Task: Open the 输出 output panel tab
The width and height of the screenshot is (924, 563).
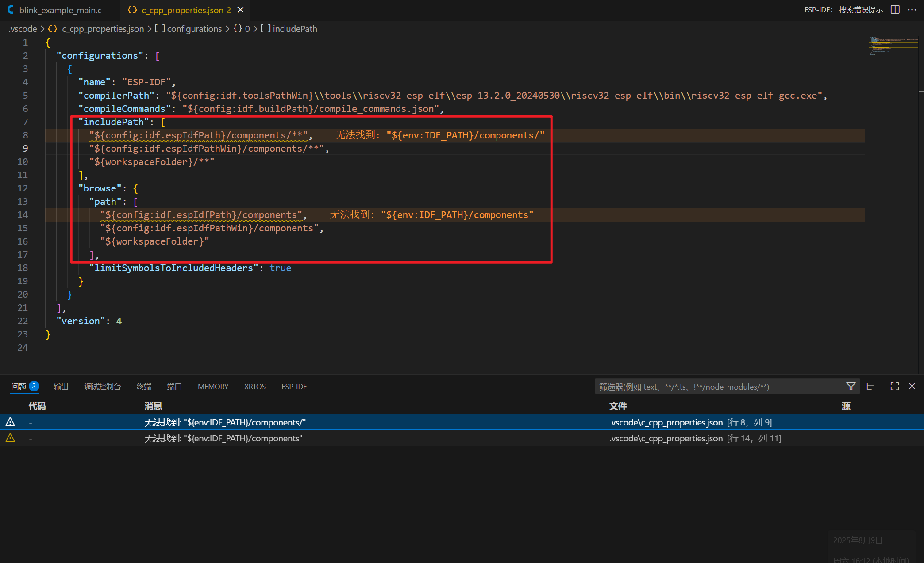Action: coord(61,387)
